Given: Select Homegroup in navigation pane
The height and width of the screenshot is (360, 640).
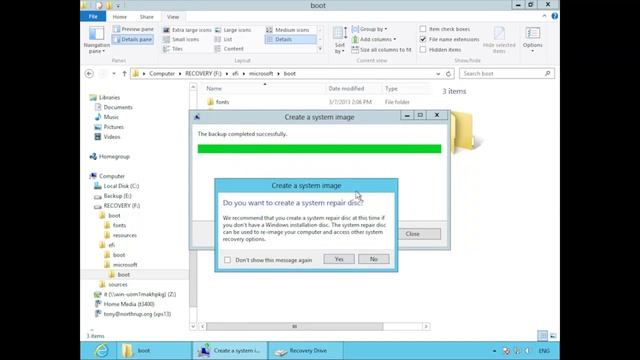Looking at the screenshot, I should (114, 156).
